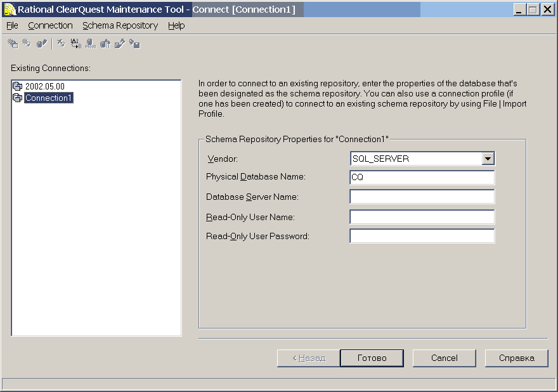Click the database with pencil edit icon
Viewport: 558px width, 392px height.
[42, 44]
